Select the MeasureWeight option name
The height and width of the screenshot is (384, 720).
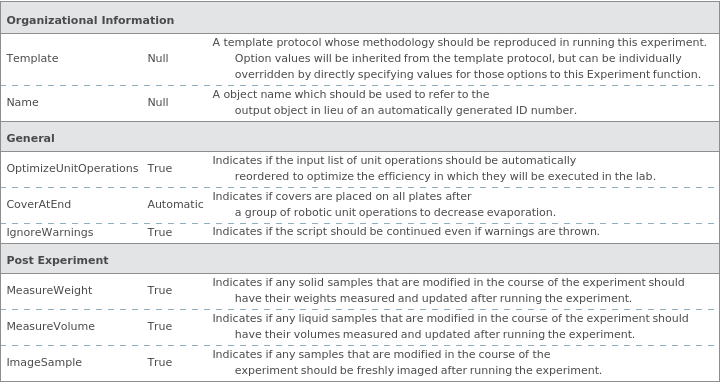[x=49, y=290]
